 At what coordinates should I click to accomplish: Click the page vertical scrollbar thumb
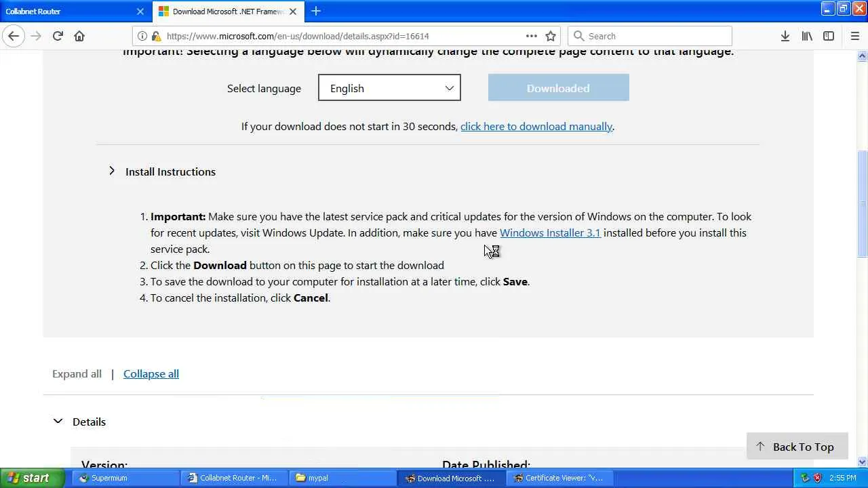pos(863,203)
